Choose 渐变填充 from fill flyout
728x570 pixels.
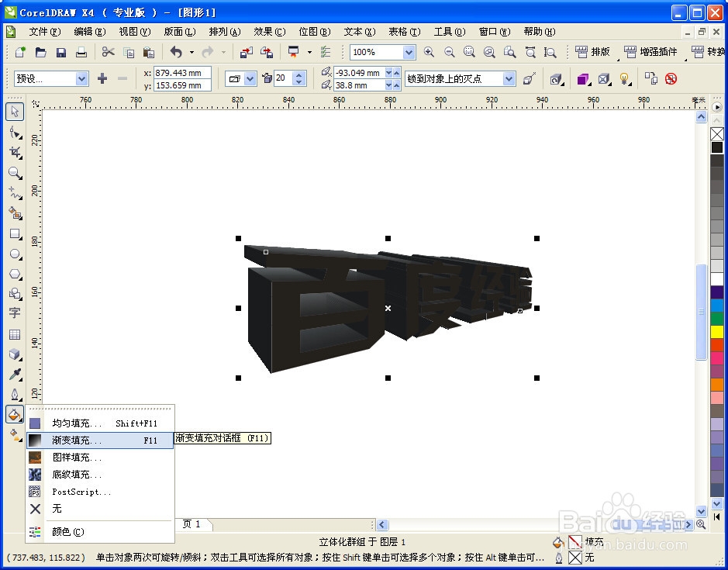(x=100, y=440)
